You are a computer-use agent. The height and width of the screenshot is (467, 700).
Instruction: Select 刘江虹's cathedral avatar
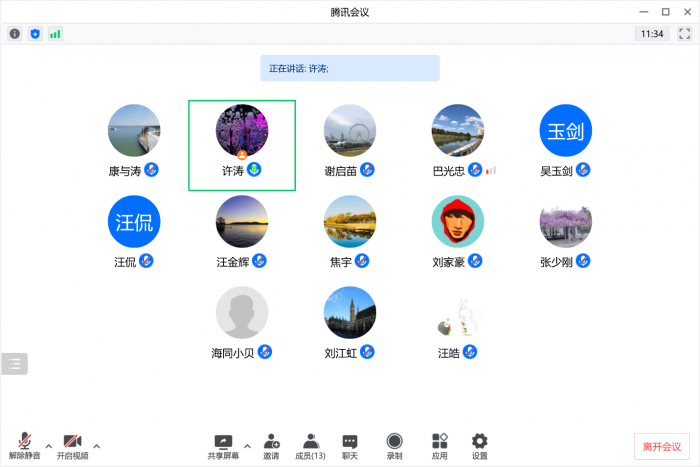pyautogui.click(x=350, y=313)
